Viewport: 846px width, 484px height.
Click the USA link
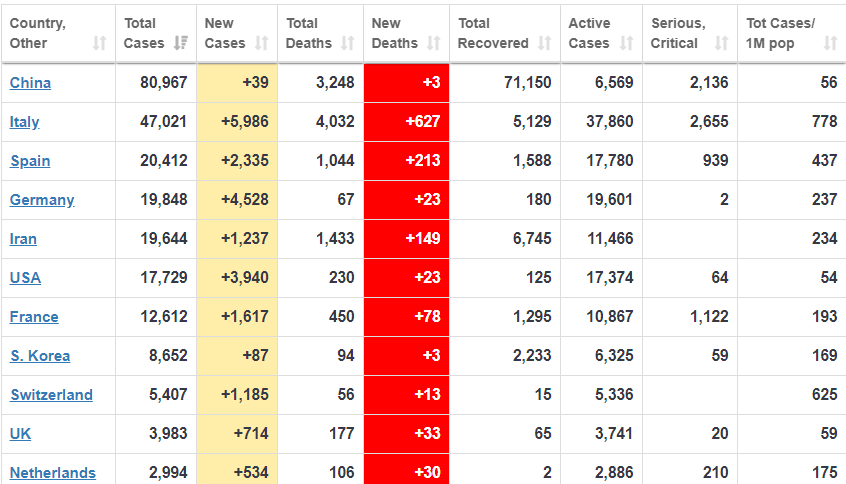26,278
